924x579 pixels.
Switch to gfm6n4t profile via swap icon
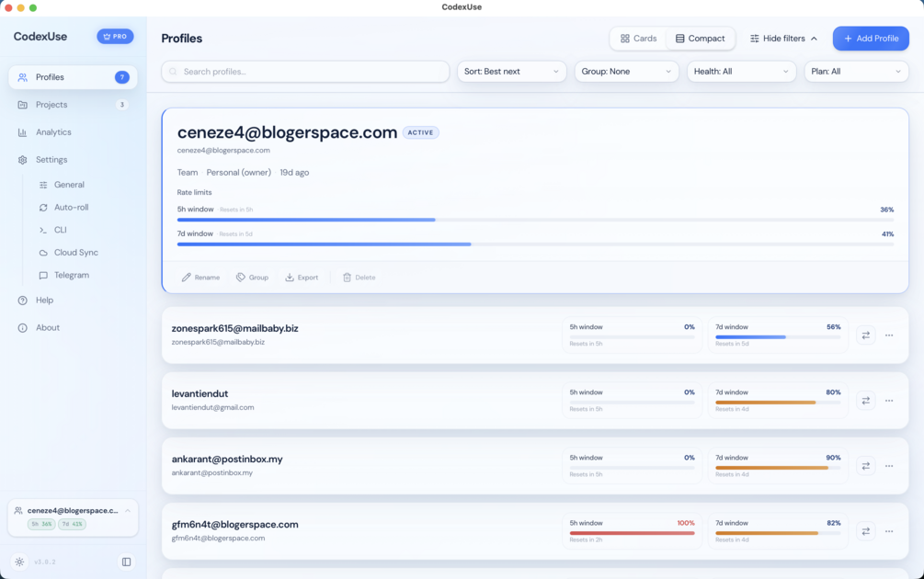pos(866,531)
